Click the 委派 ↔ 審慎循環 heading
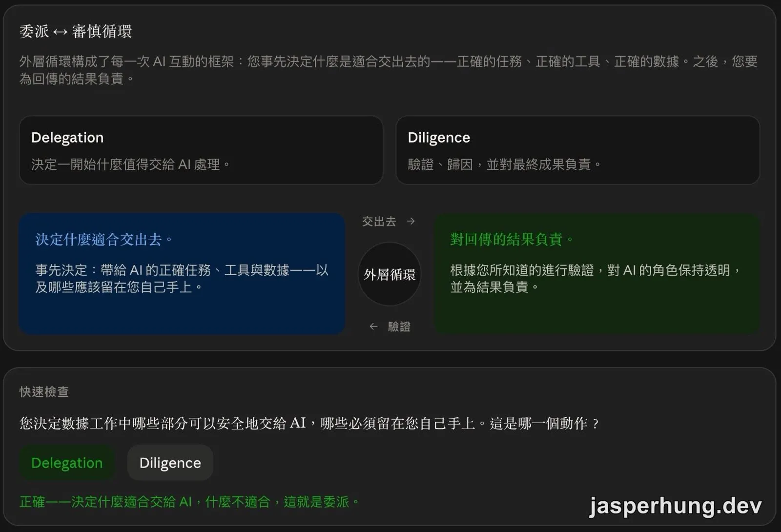This screenshot has width=781, height=532. click(76, 32)
